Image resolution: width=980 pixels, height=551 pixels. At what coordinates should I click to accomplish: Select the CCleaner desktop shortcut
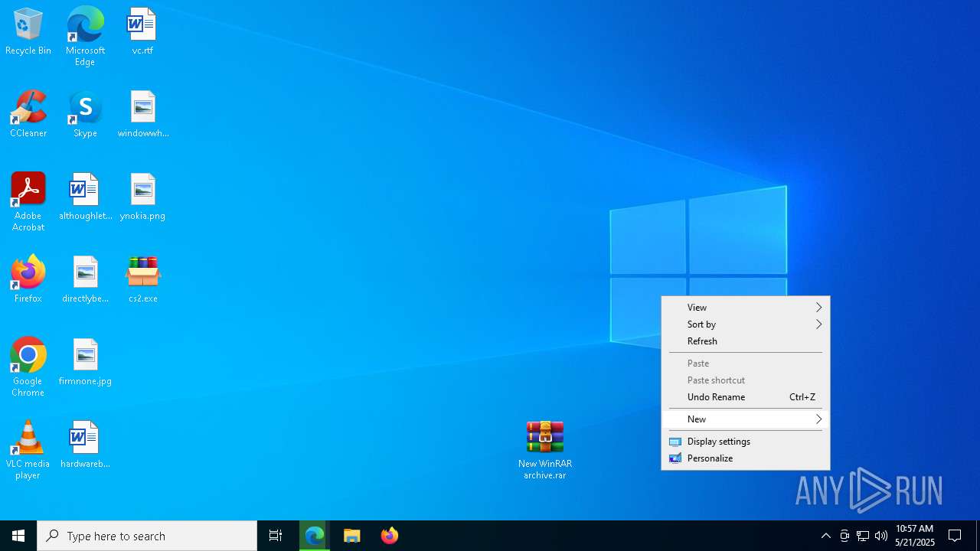click(x=28, y=114)
